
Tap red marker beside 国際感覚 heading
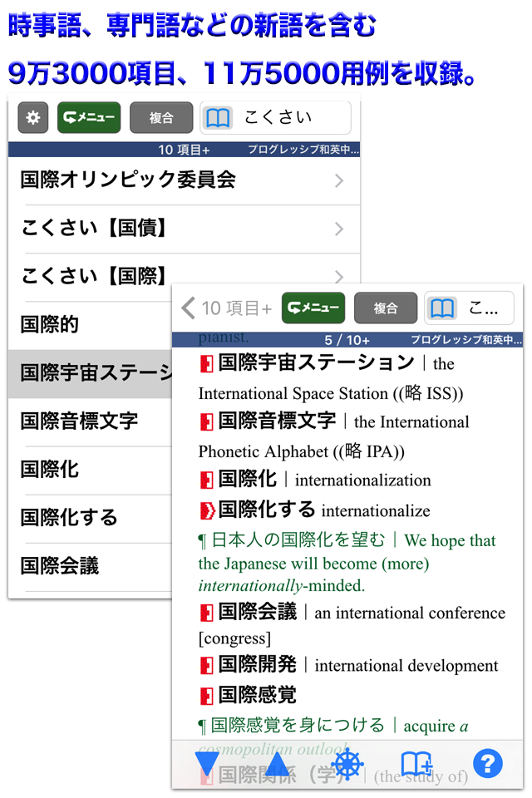206,696
